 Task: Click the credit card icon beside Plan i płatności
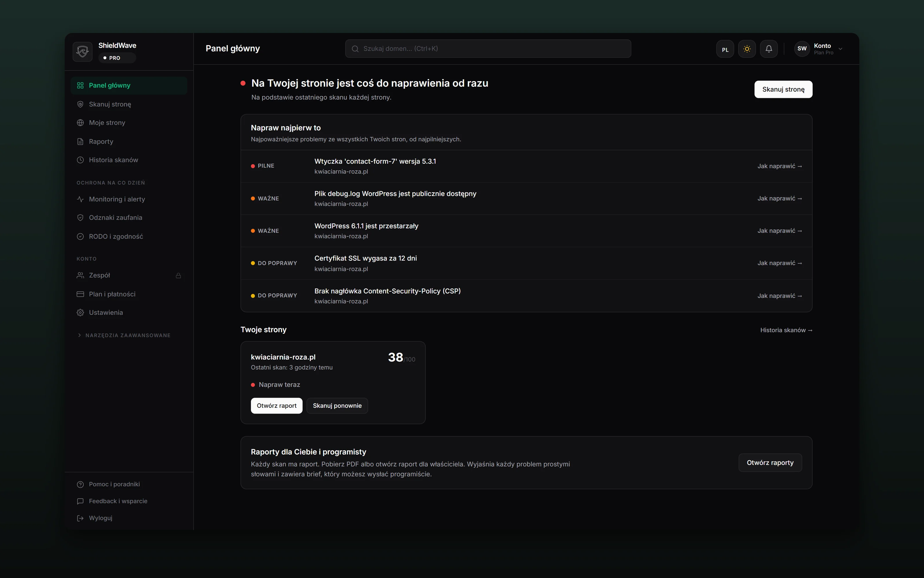tap(80, 294)
